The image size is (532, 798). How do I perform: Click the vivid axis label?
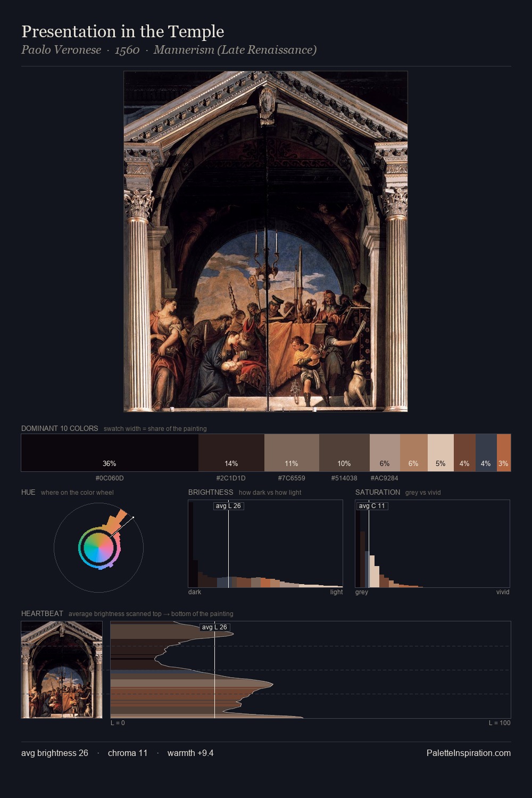(503, 592)
